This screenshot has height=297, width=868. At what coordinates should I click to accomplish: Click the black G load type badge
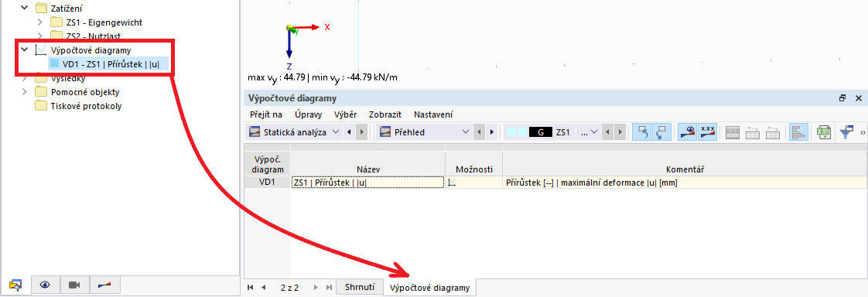[x=540, y=132]
